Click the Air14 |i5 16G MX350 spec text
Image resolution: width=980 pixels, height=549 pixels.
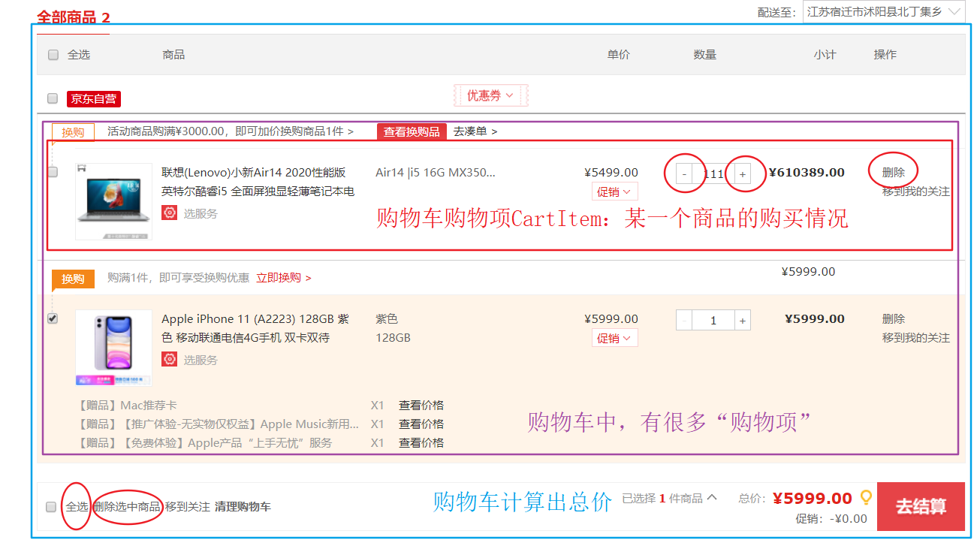(x=436, y=172)
